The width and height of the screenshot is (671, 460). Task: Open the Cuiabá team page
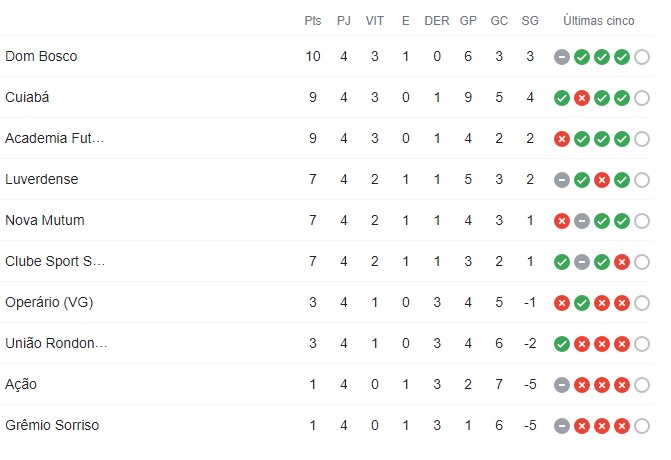pos(28,98)
